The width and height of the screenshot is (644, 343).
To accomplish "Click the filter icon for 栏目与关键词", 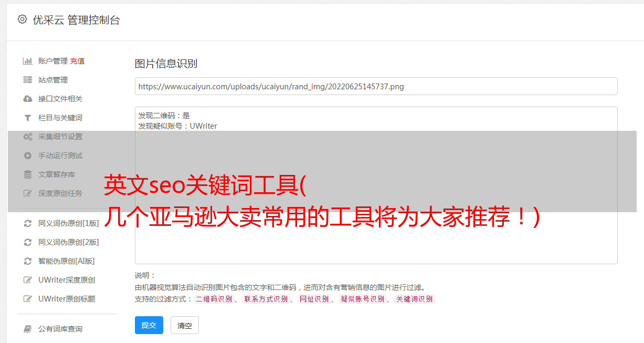I will [x=28, y=118].
